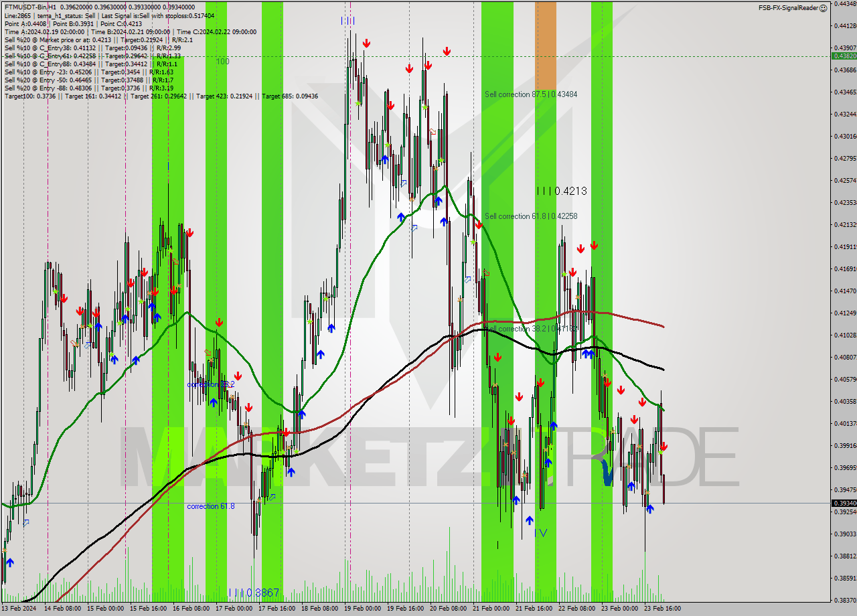Click the 19 Feb 00:00 time axis label

pyautogui.click(x=362, y=609)
